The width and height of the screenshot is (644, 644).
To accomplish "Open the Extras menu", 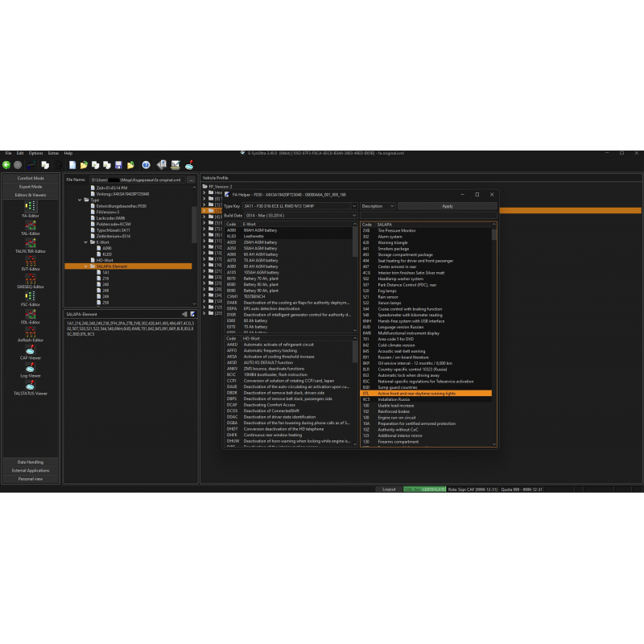I will coord(53,153).
